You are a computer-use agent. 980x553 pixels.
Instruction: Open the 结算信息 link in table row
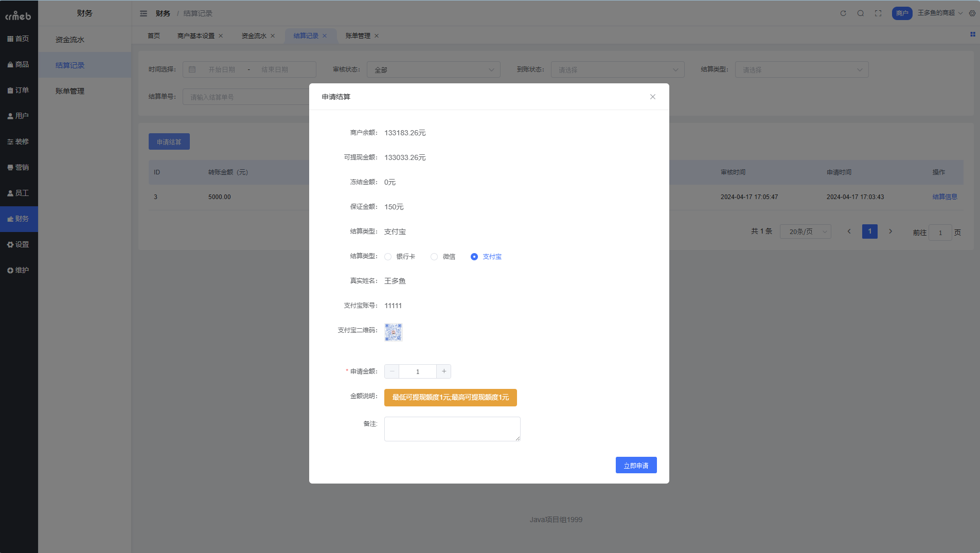click(x=945, y=197)
